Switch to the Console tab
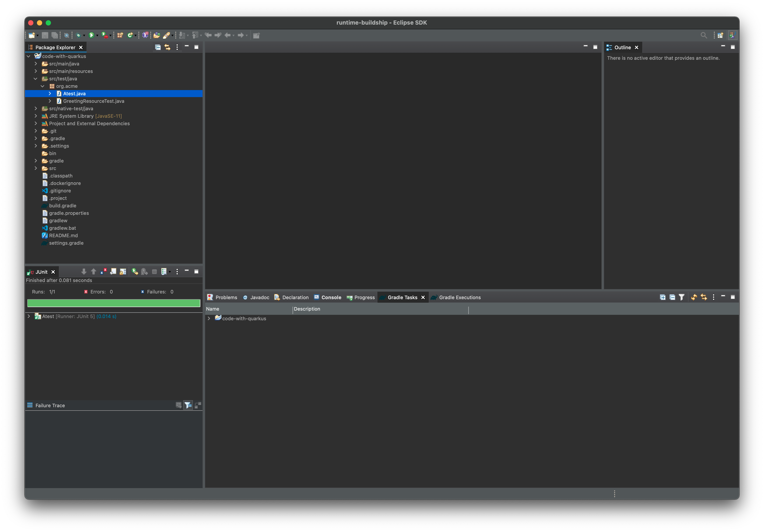The width and height of the screenshot is (764, 532). point(328,297)
